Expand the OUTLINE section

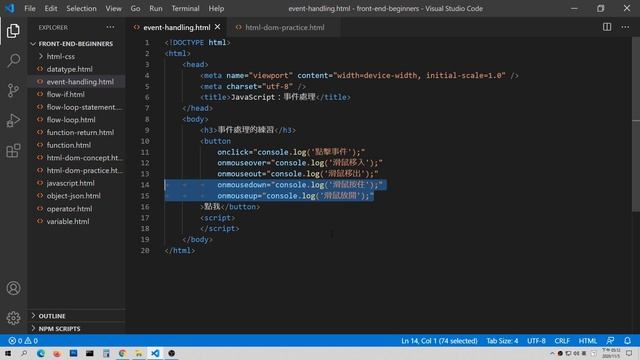coord(51,316)
